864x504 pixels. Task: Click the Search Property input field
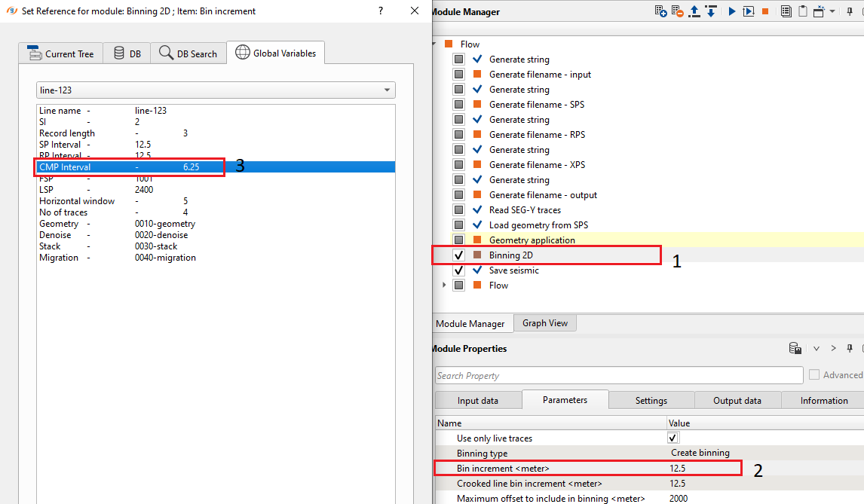[618, 375]
